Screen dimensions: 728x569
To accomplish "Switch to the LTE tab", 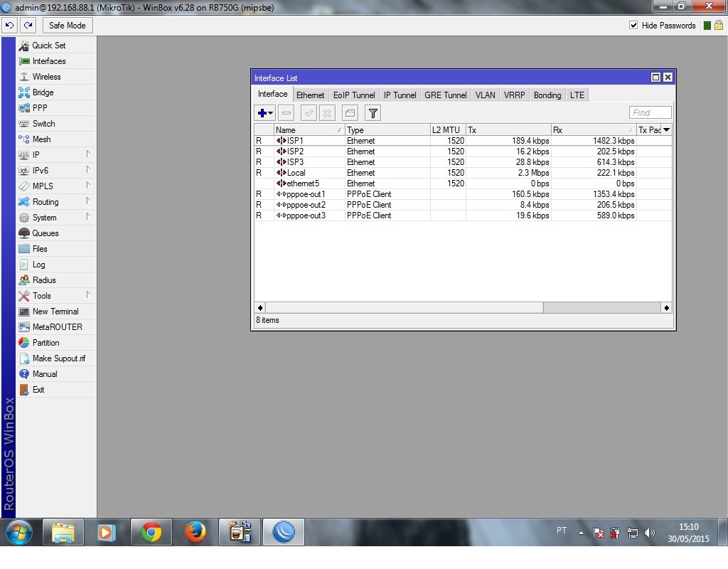I will pos(577,95).
